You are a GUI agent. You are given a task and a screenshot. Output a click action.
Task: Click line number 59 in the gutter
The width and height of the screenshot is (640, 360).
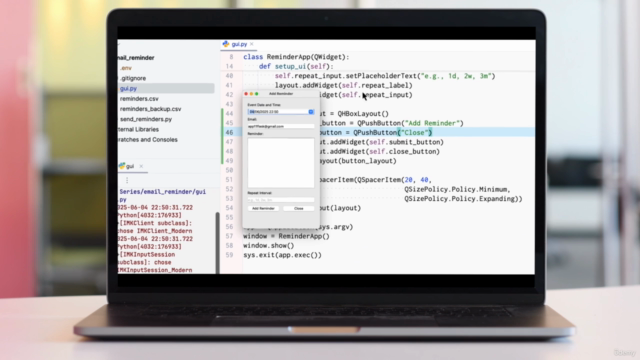[x=229, y=255]
